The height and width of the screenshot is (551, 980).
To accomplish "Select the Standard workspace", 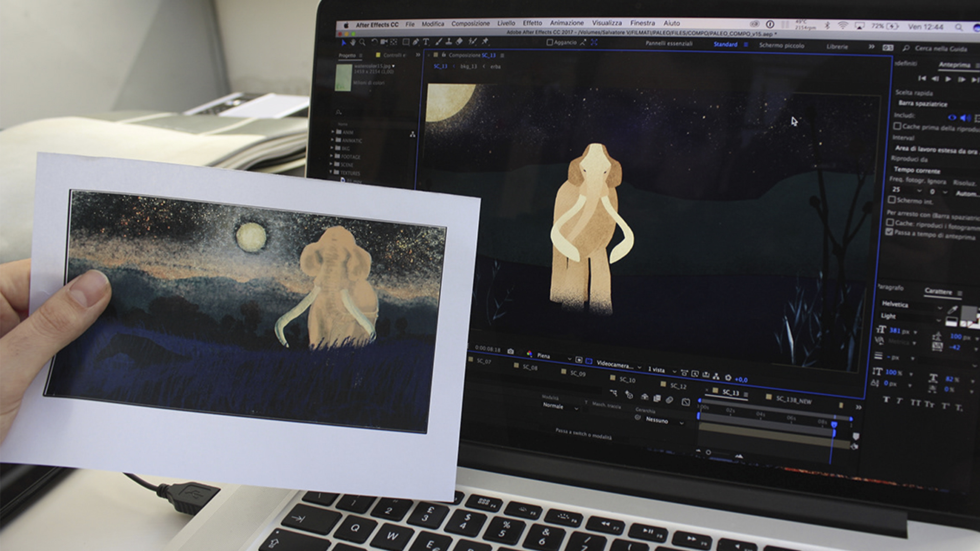I will click(x=725, y=44).
